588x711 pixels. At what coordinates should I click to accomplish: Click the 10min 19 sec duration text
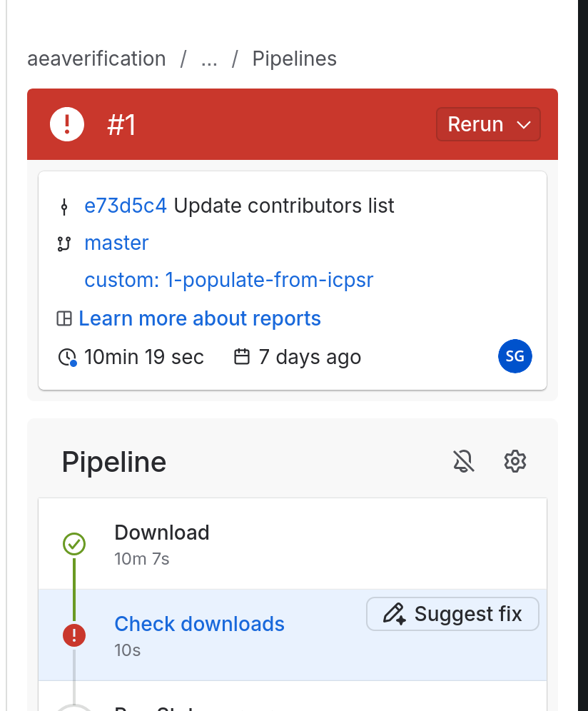(144, 357)
